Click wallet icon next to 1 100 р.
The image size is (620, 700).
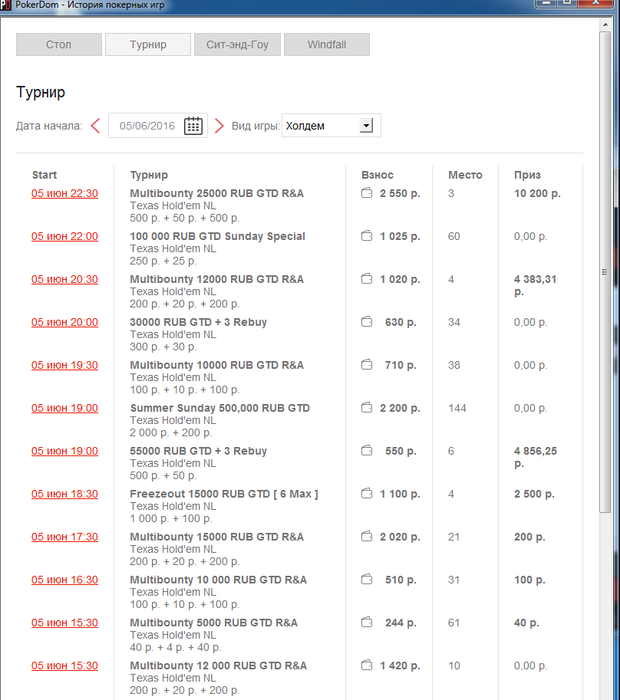[x=366, y=494]
